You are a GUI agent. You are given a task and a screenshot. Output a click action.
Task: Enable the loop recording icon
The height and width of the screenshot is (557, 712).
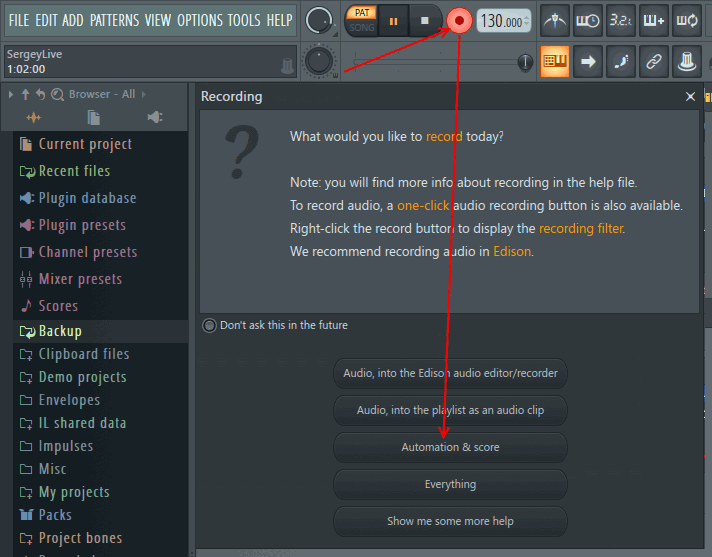click(686, 20)
